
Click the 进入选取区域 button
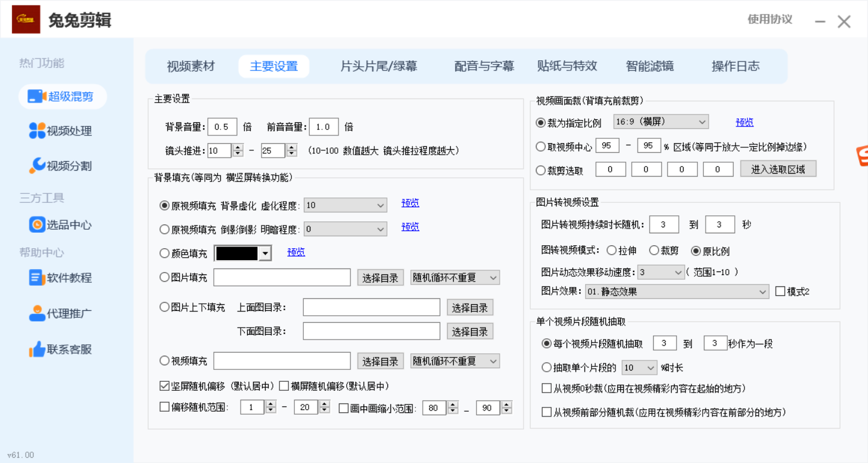pos(778,169)
